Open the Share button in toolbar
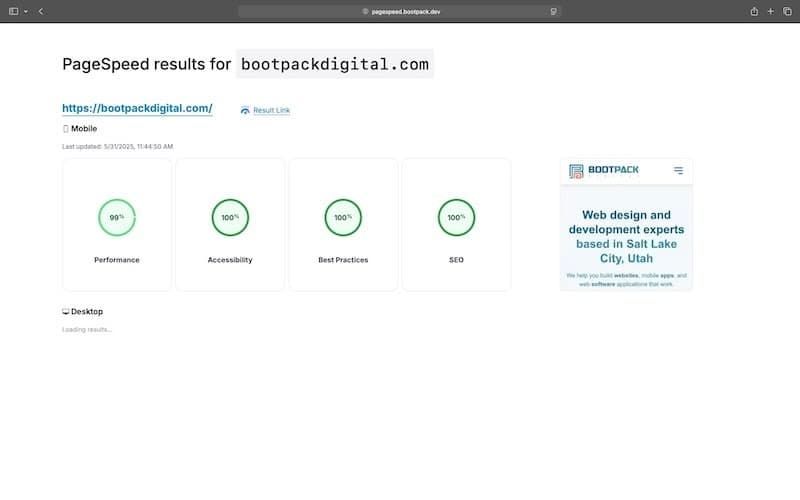The image size is (800, 500). point(754,11)
